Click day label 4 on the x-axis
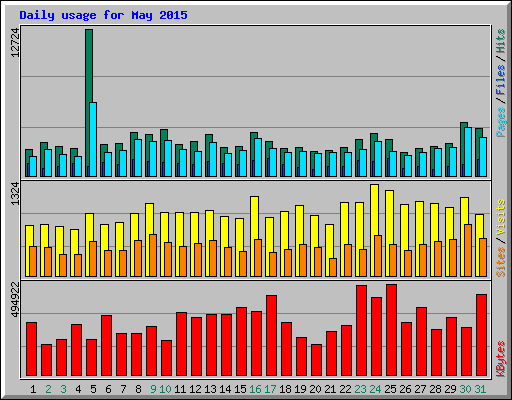 pyautogui.click(x=78, y=389)
